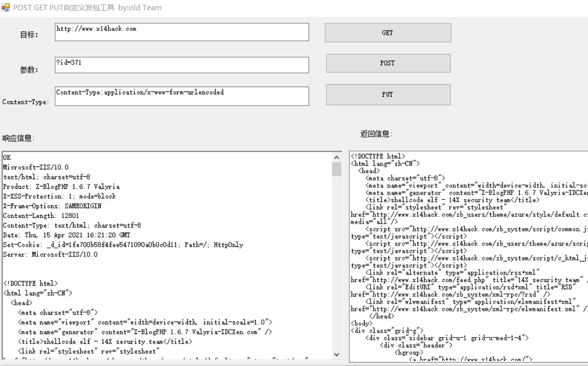The width and height of the screenshot is (588, 366).
Task: Click the <body> tag in return panel
Action: [x=362, y=323]
